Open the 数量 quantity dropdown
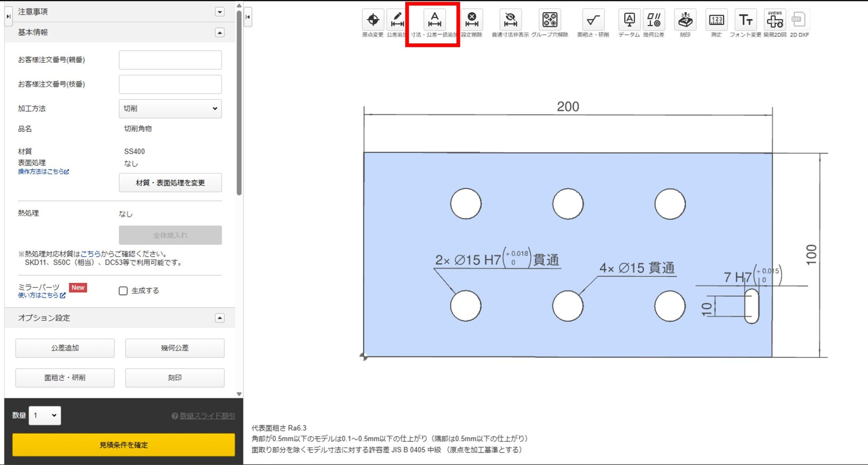Image resolution: width=868 pixels, height=465 pixels. 44,415
